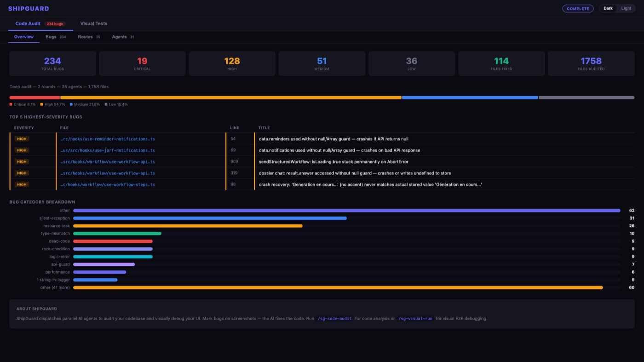Click the api-guard category bar
The image size is (644, 362).
[x=104, y=264]
